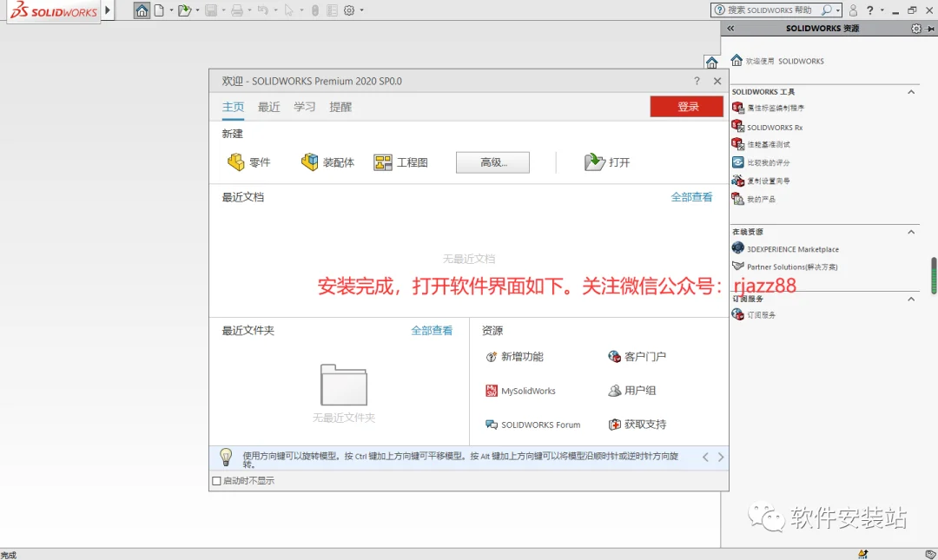Switch to the 提醒 tab
The width and height of the screenshot is (938, 560).
tap(340, 107)
